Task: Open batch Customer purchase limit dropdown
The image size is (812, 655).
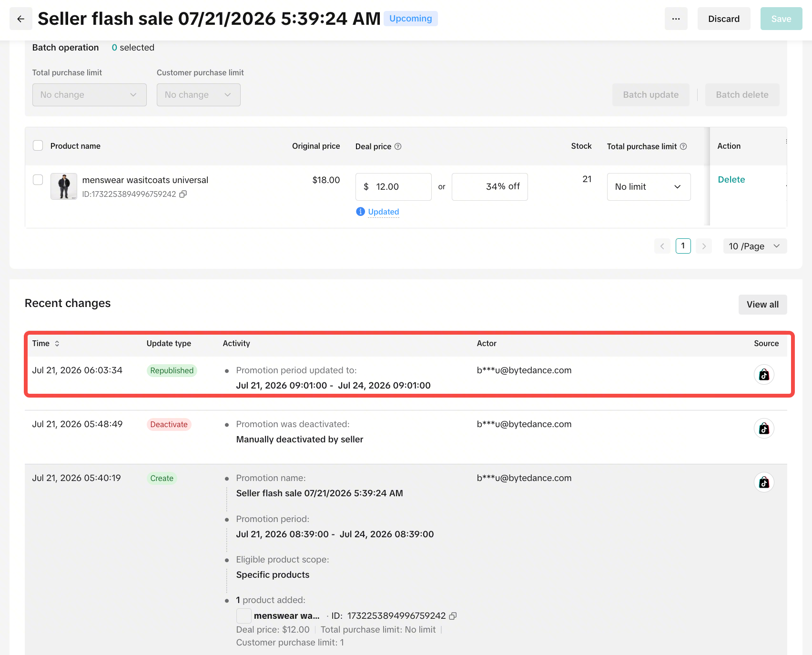Action: coord(199,95)
